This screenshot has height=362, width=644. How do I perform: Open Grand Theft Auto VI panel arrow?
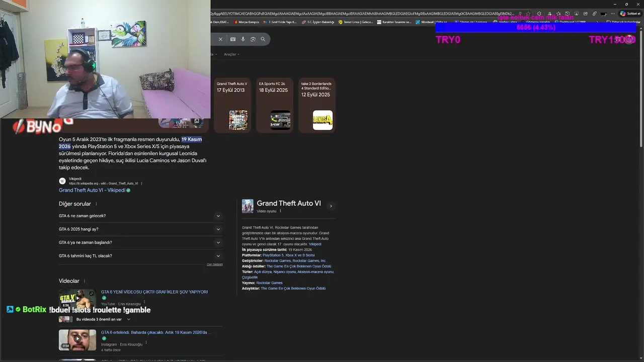coord(331,206)
